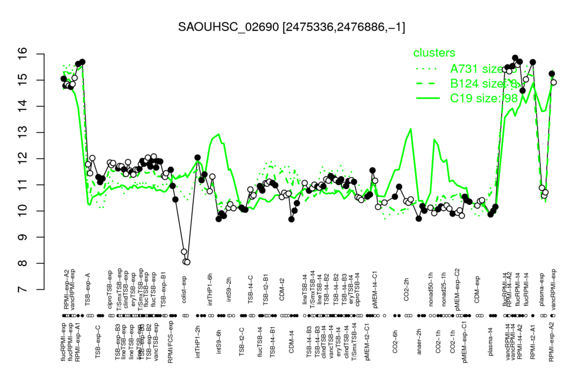Click the 'plasma-exp' x-axis label
This screenshot has height=368, width=588.
pyautogui.click(x=542, y=289)
